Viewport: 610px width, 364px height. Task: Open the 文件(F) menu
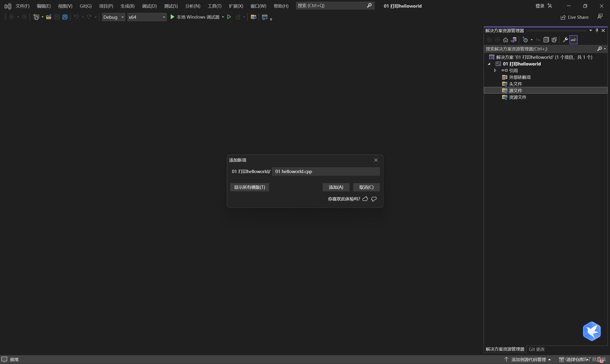coord(23,6)
